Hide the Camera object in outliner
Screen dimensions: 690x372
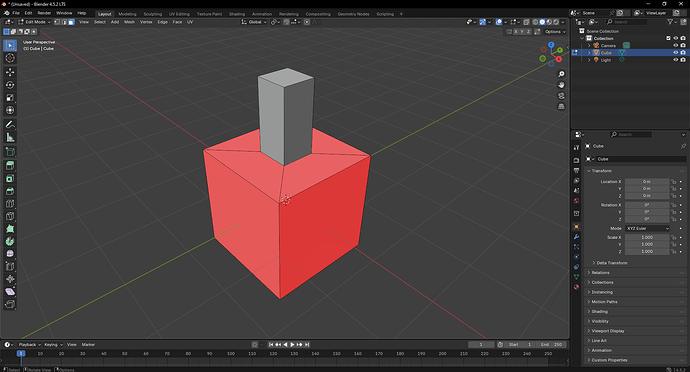tap(675, 45)
